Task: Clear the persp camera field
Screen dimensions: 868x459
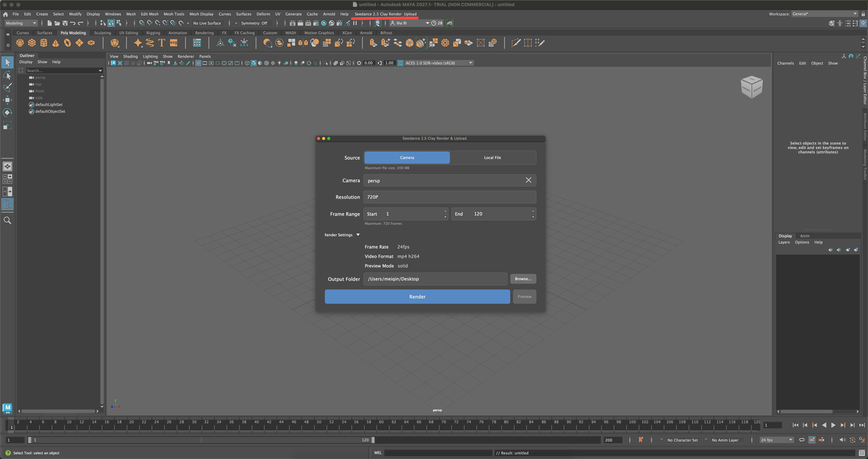Action: tap(528, 180)
